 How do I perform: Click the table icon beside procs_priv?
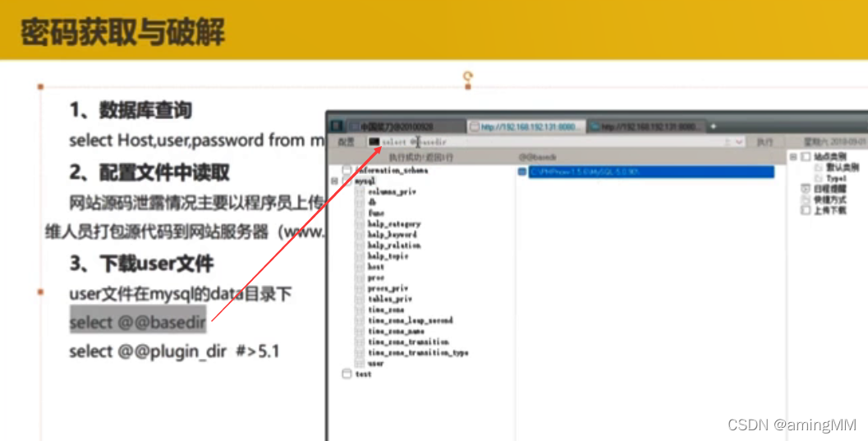point(360,288)
